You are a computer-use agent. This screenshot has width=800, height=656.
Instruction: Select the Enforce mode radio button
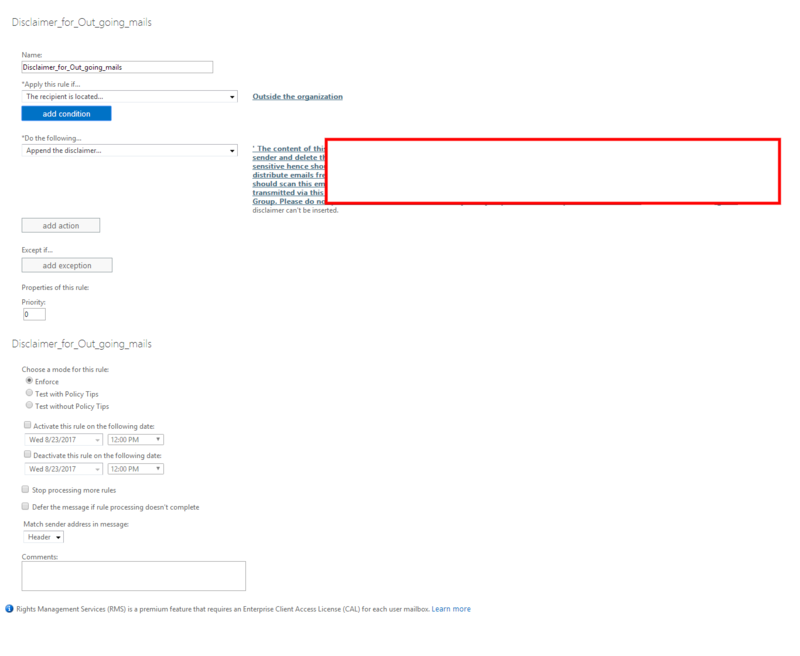[x=30, y=380]
